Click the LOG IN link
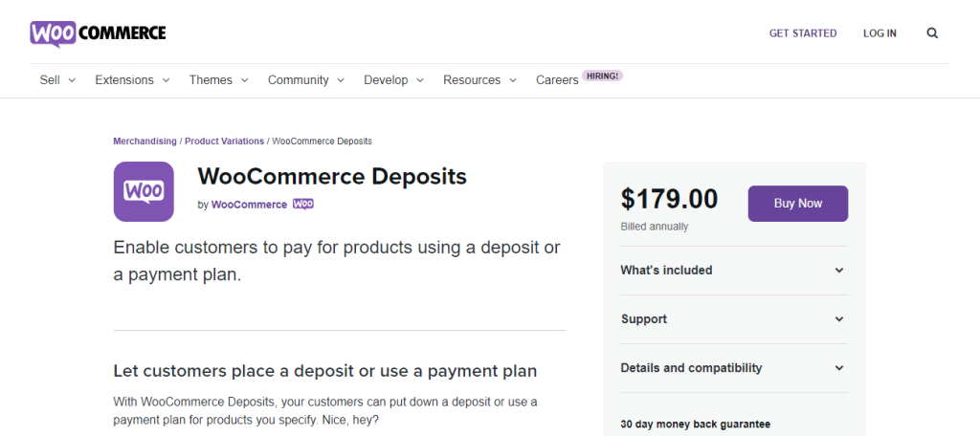The height and width of the screenshot is (436, 980). (880, 33)
